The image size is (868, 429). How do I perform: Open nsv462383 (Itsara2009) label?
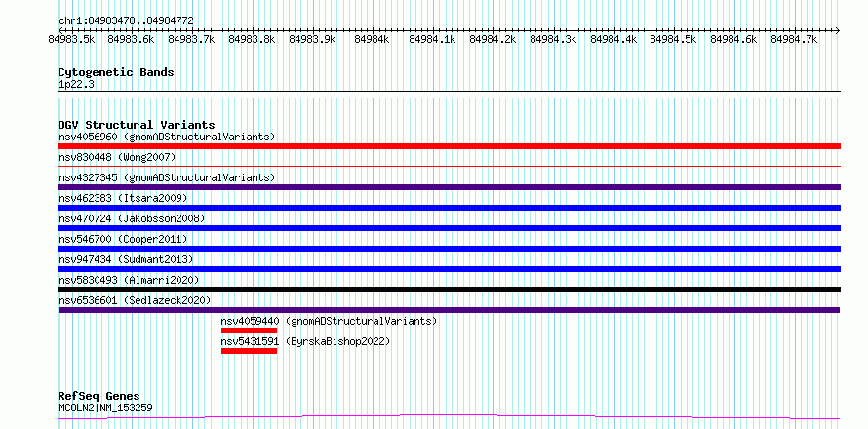123,198
